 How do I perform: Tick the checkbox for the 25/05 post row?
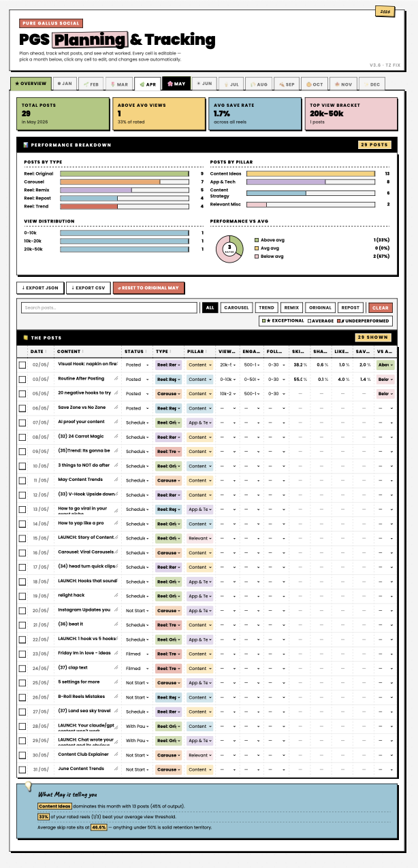pyautogui.click(x=22, y=682)
